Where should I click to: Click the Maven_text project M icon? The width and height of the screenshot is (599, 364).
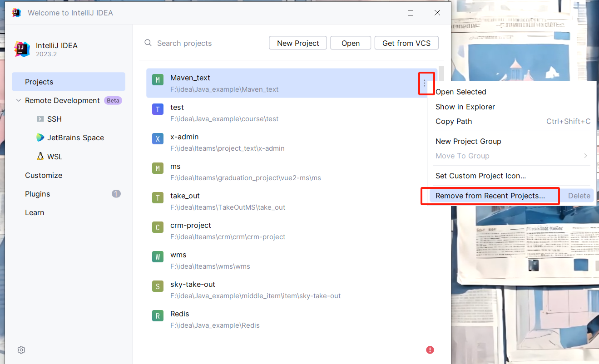(x=158, y=80)
